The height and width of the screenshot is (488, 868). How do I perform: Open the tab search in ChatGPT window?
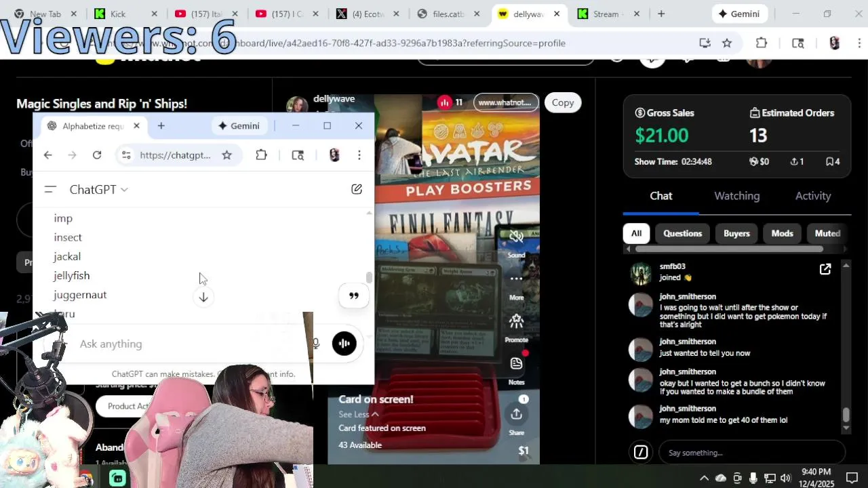298,155
